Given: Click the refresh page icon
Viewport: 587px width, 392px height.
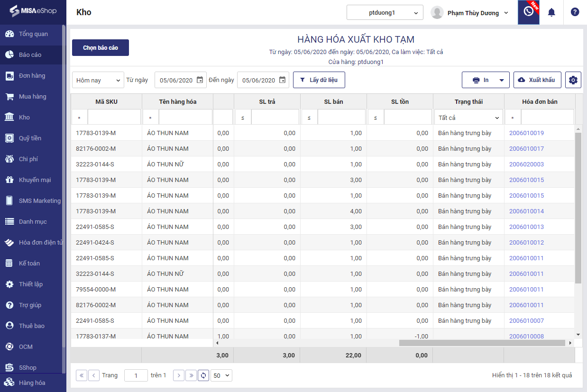Looking at the screenshot, I should coord(203,375).
